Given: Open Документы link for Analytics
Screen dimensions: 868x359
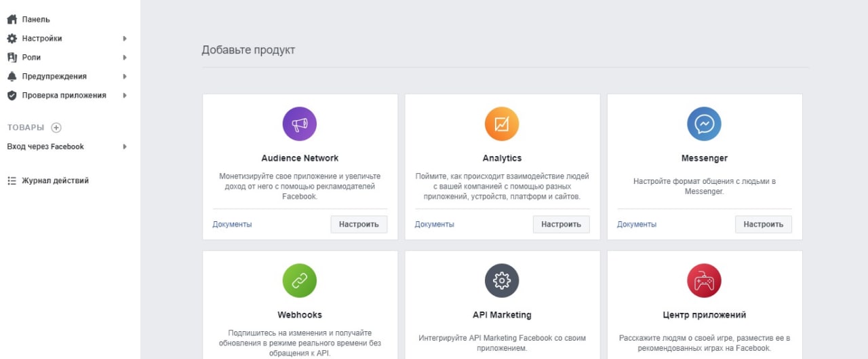Looking at the screenshot, I should (x=435, y=225).
